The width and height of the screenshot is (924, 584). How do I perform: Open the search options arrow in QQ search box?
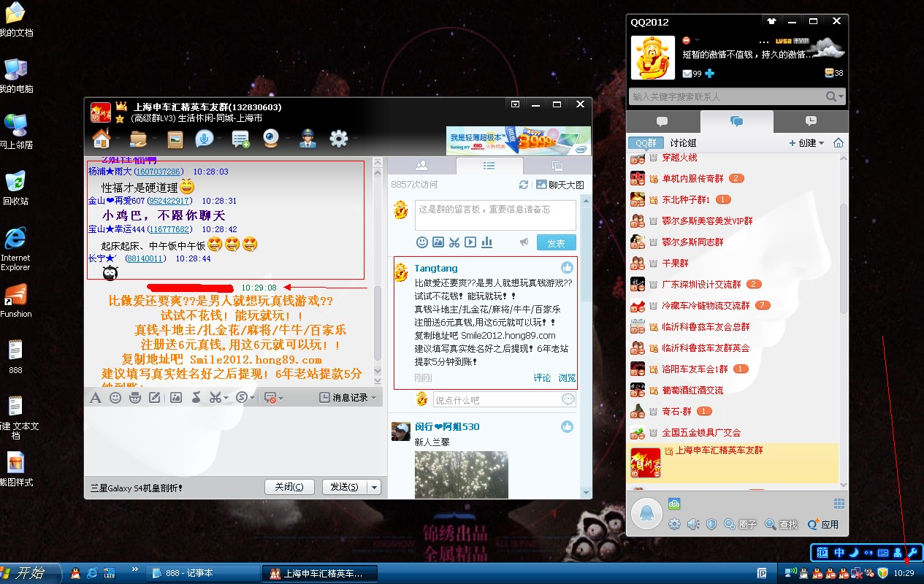841,96
